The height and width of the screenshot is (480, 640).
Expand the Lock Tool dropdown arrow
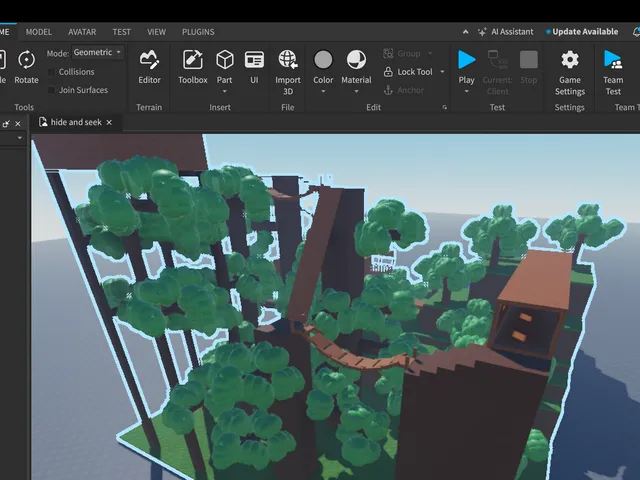442,72
